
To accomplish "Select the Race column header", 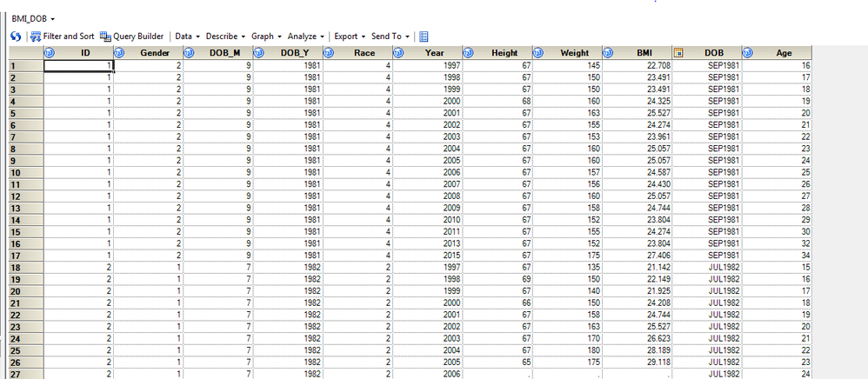I will click(x=358, y=53).
